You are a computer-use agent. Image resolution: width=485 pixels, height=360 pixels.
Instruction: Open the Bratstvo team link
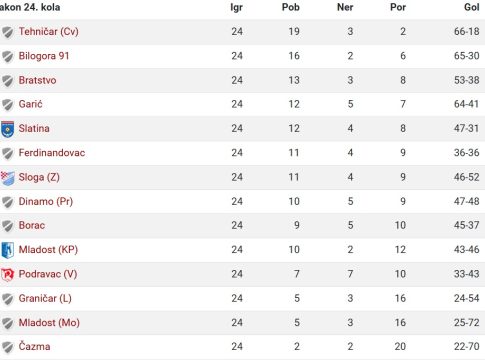click(x=37, y=80)
